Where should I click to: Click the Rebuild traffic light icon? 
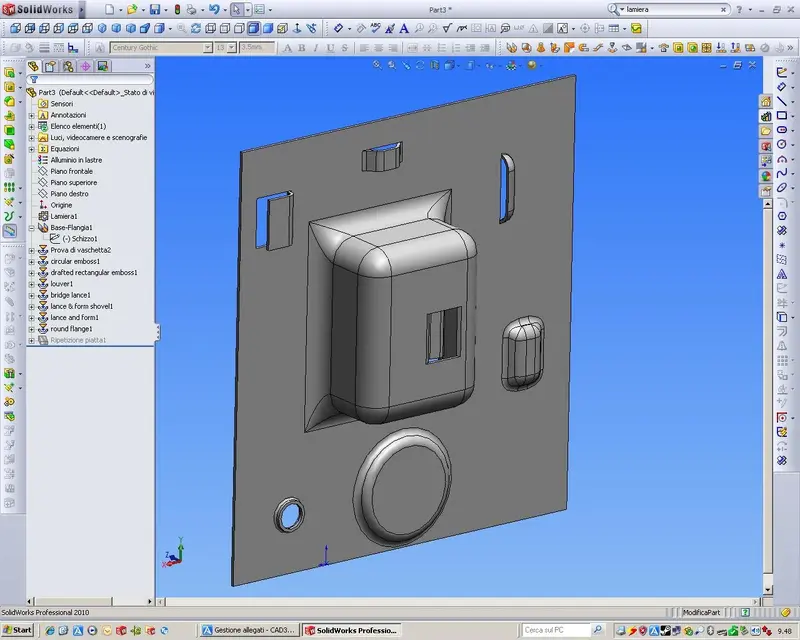178,9
